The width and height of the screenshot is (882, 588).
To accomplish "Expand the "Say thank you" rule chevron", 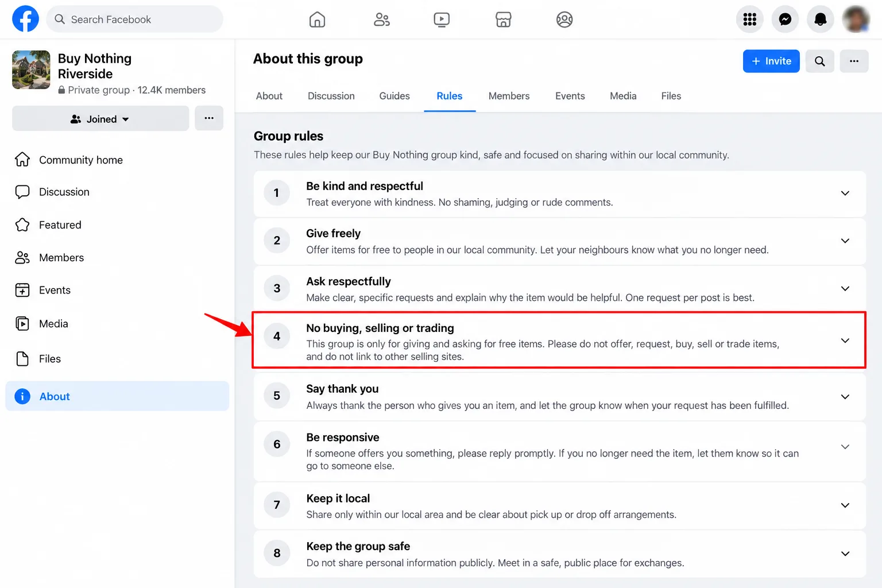I will coord(845,397).
